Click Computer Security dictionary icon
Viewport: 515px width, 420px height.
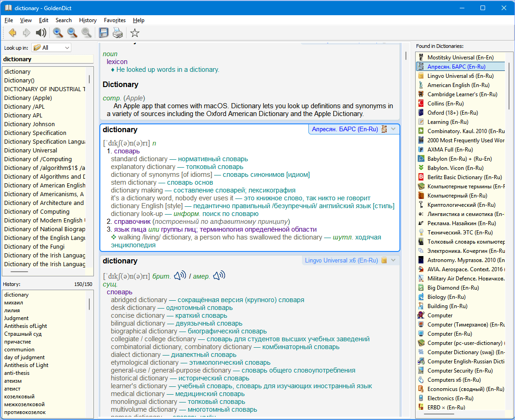point(421,370)
